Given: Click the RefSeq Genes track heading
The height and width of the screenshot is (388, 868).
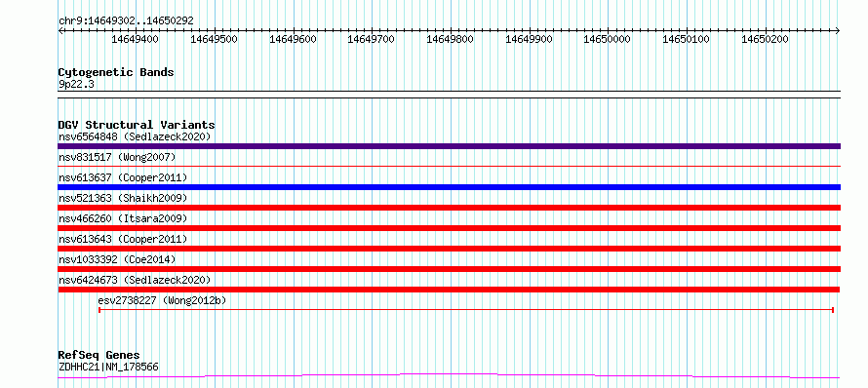Looking at the screenshot, I should click(x=99, y=356).
